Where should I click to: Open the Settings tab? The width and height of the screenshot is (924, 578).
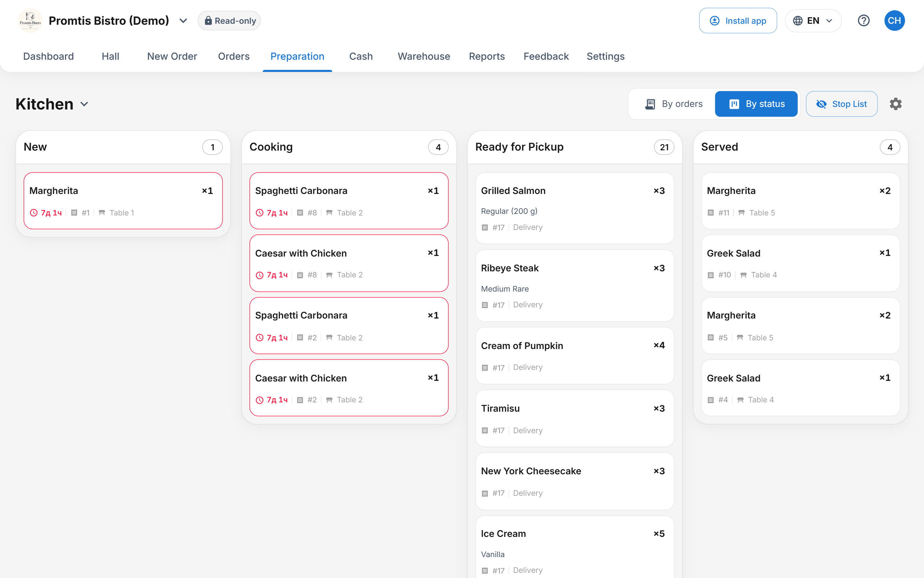tap(605, 57)
